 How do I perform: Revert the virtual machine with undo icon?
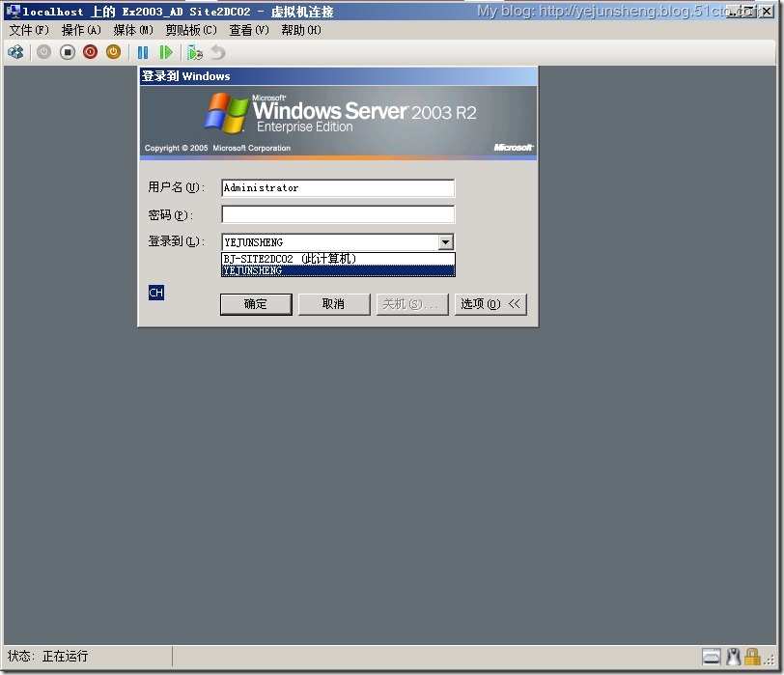pos(217,52)
